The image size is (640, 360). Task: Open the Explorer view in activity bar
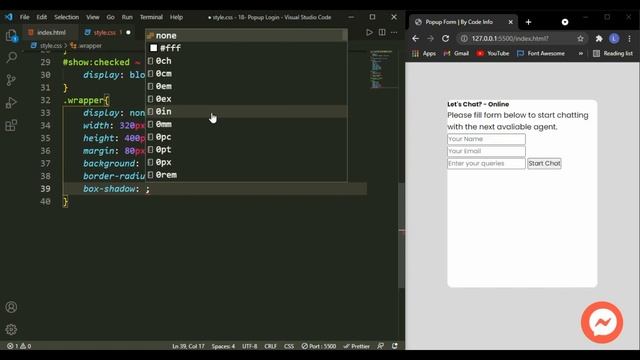point(11,36)
